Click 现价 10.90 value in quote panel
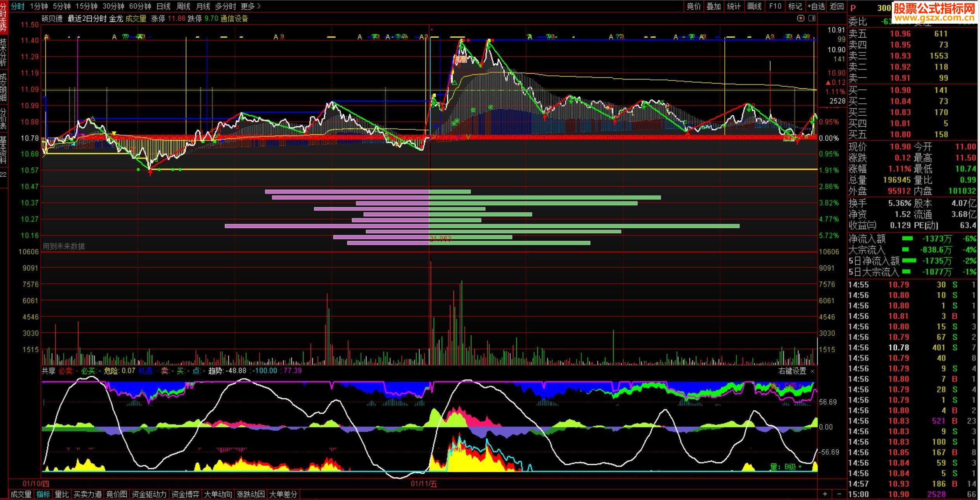Viewport: 980px width, 500px height. [900, 146]
